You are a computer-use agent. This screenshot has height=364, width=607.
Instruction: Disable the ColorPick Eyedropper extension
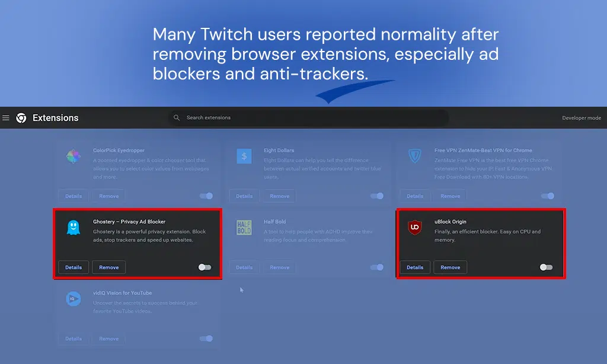(x=206, y=196)
